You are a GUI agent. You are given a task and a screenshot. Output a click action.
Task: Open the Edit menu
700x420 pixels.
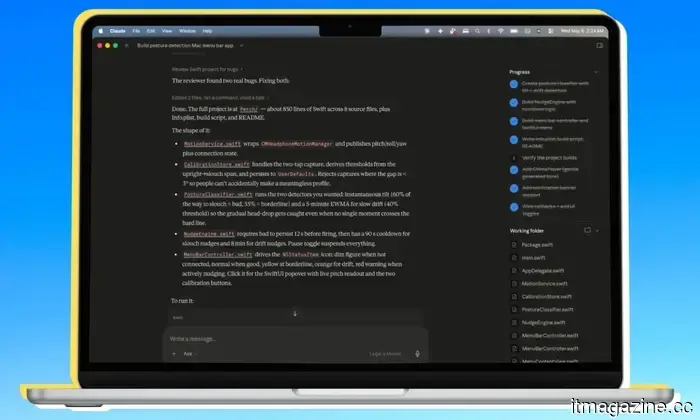coord(151,31)
